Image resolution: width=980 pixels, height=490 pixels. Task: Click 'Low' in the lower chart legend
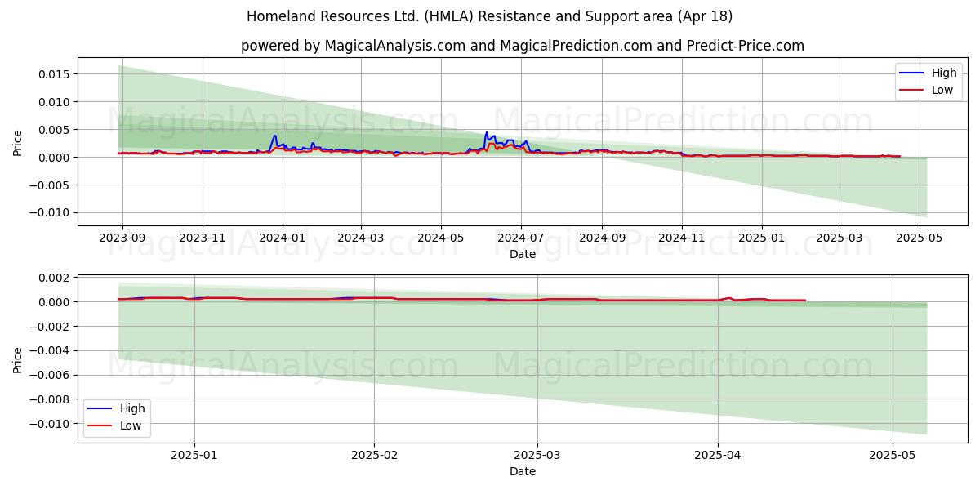point(131,425)
